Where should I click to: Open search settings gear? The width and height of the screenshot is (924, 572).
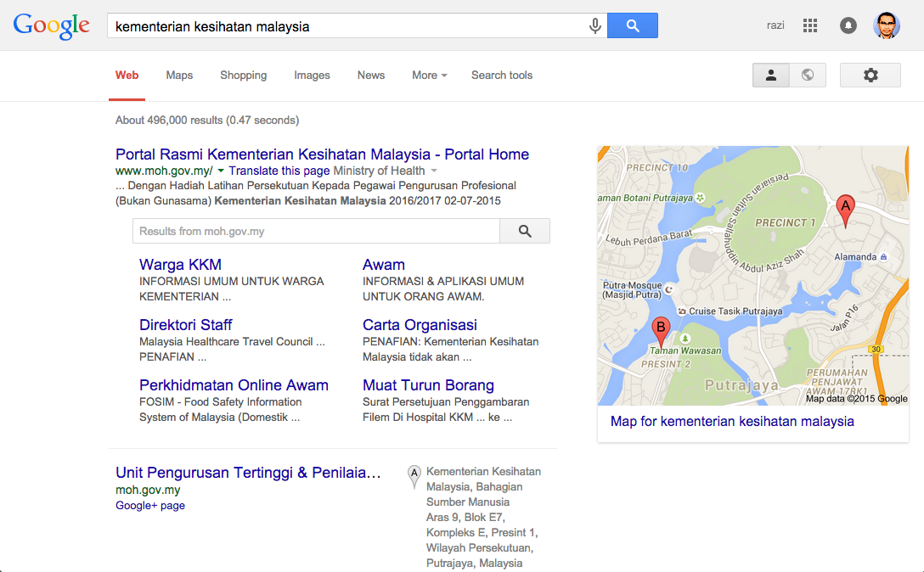(870, 76)
